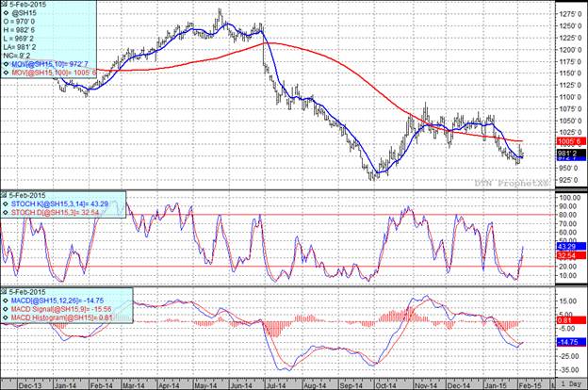
Task: Click the Dec-13 label on time axis
Action: coord(30,385)
